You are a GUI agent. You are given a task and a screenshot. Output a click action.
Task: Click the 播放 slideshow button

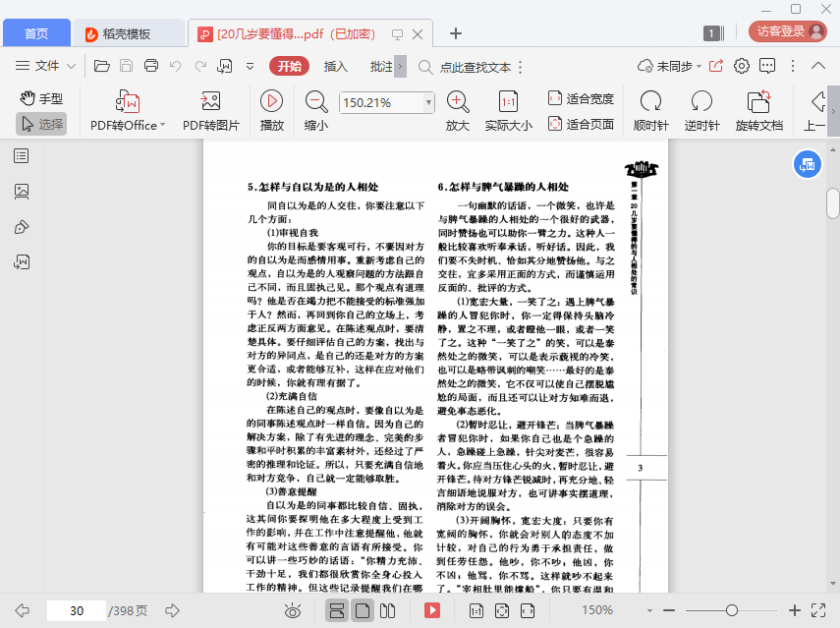(272, 101)
